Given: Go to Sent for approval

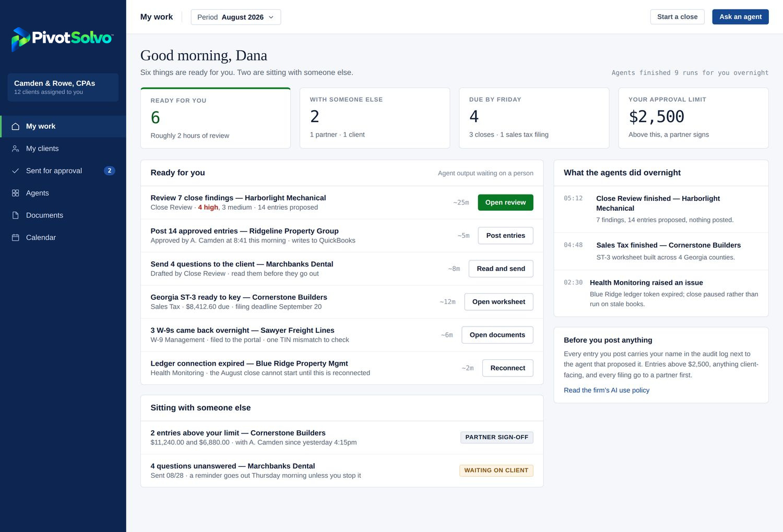Looking at the screenshot, I should [63, 171].
